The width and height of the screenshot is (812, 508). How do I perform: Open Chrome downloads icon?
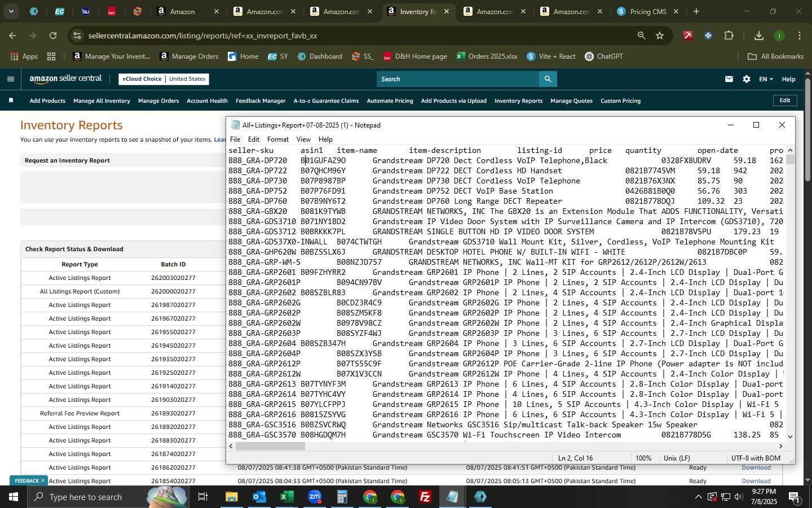(759, 36)
